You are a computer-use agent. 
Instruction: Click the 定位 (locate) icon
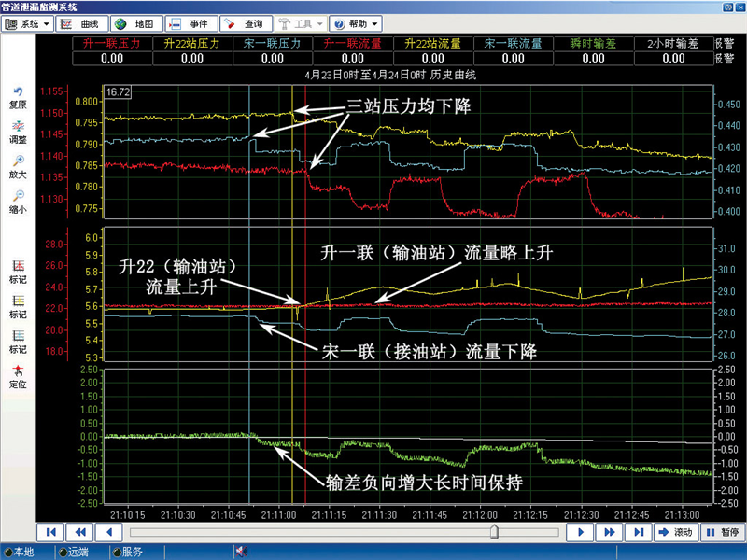tap(19, 375)
